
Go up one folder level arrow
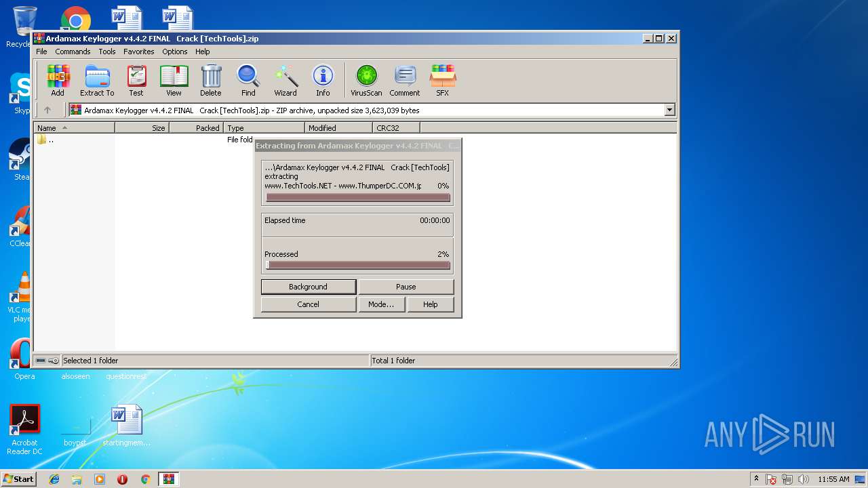(x=47, y=110)
